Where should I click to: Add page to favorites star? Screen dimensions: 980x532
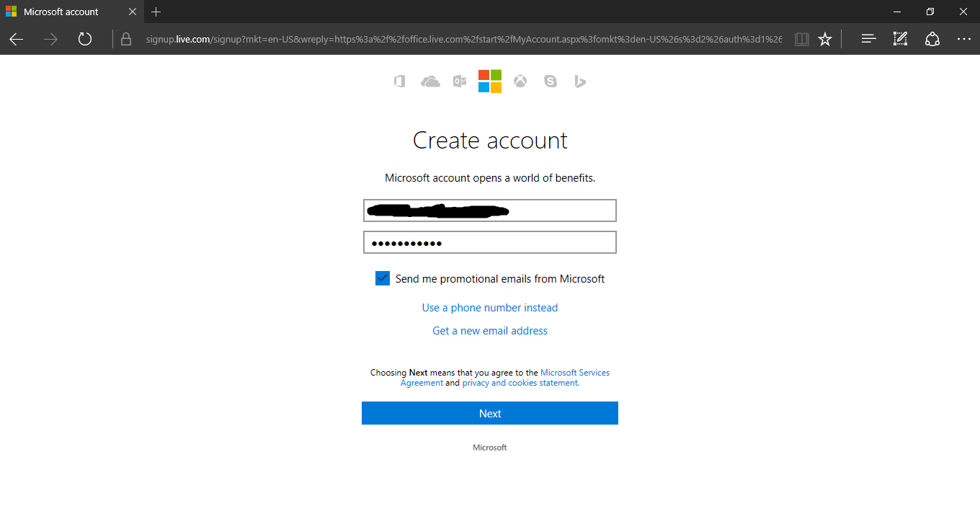click(825, 39)
